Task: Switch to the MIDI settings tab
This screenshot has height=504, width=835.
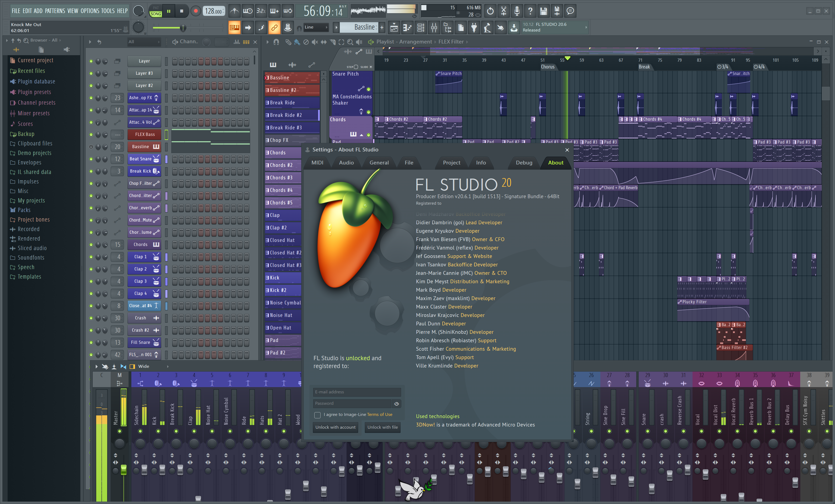Action: 317,163
